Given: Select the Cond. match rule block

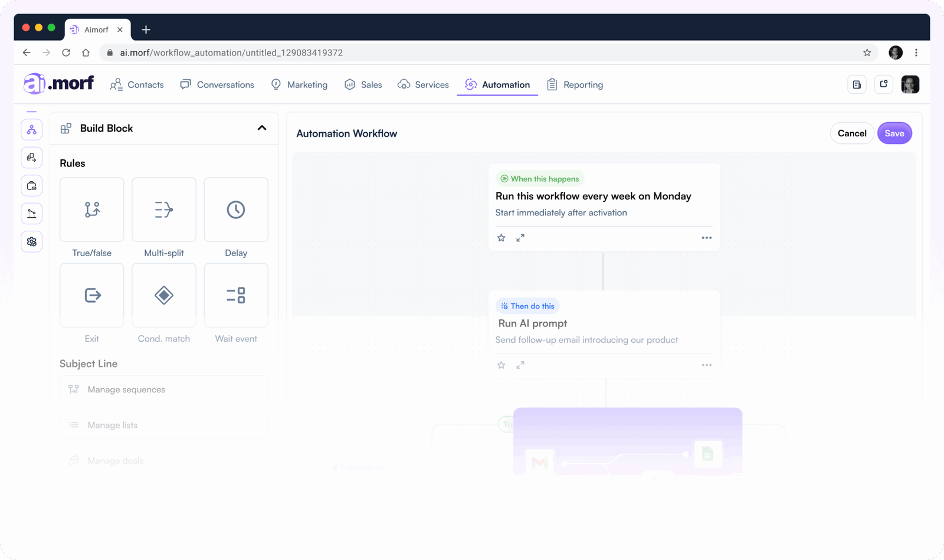Looking at the screenshot, I should 164,295.
